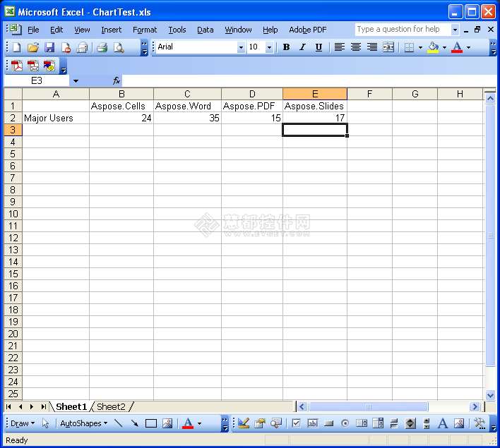Toggle Italic formatting
The image size is (500, 448).
point(302,47)
